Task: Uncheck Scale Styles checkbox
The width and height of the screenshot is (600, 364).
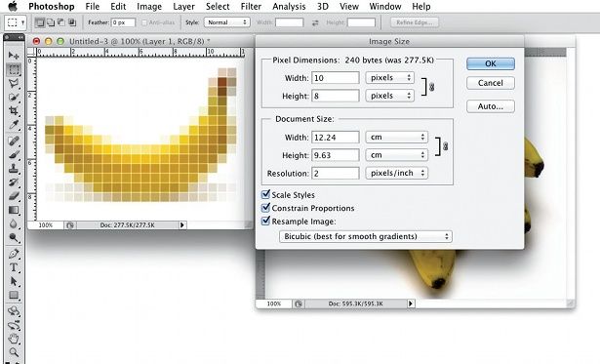Action: coord(265,194)
